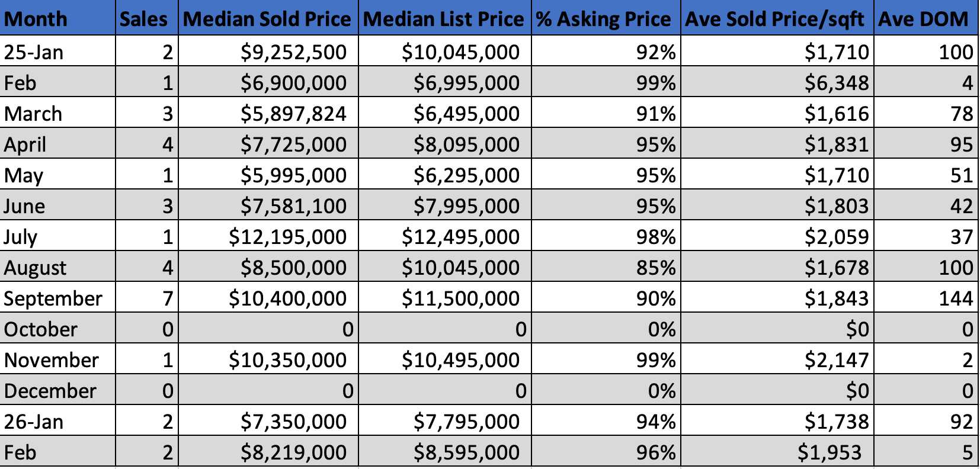The height and width of the screenshot is (469, 980).
Task: Click the $11,500,000 median list price cell
Action: pyautogui.click(x=460, y=298)
